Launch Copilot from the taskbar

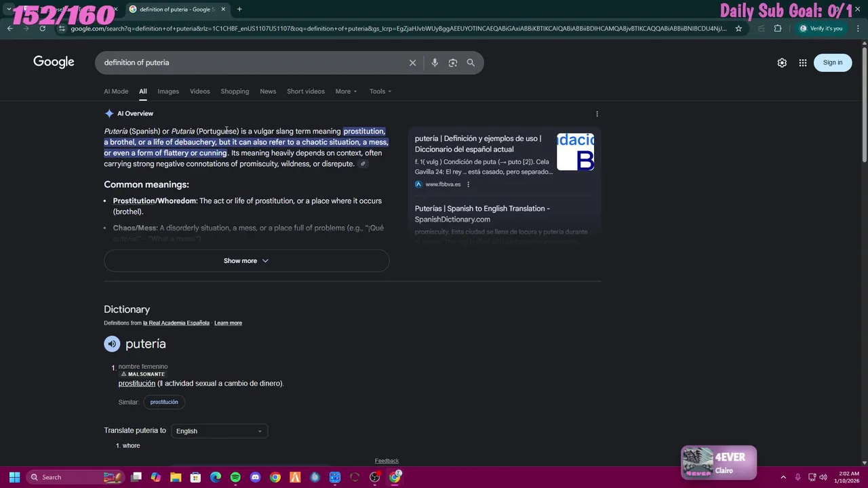tap(156, 477)
